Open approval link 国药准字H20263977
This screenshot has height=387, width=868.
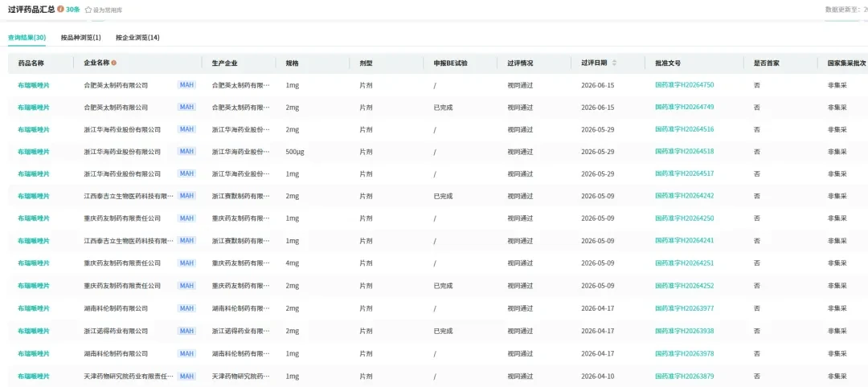tap(684, 308)
